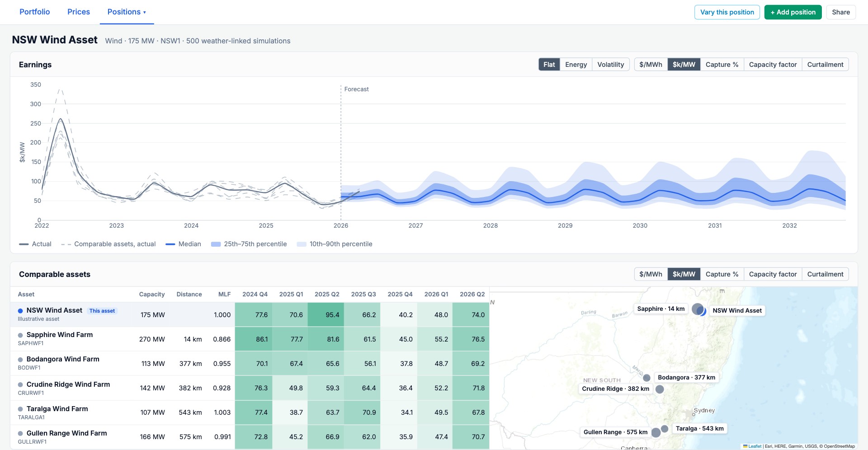Switch Comparable assets to Curtailment
Image resolution: width=868 pixels, height=450 pixels.
pos(825,274)
